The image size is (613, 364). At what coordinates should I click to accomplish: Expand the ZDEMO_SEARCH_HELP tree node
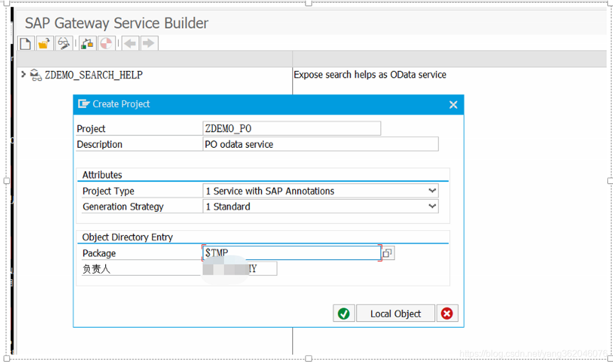point(23,74)
